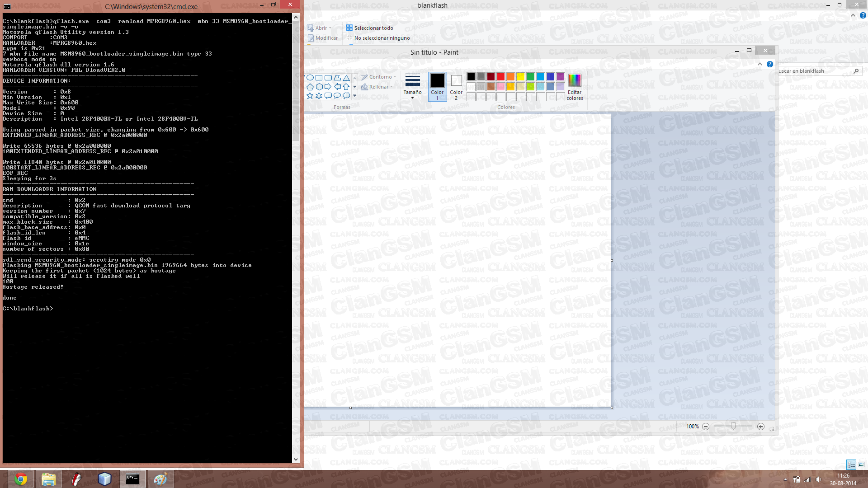Select the six-point star shape
Viewport: 868px width, 488px height.
pyautogui.click(x=319, y=96)
